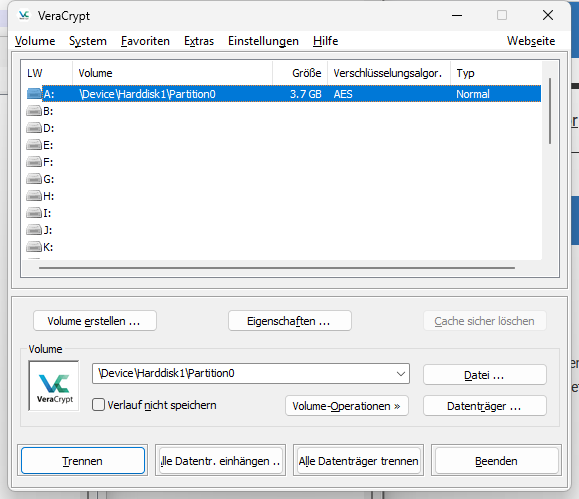Toggle 'Verlauf nicht speichern' checkbox
The height and width of the screenshot is (499, 579).
click(x=98, y=405)
